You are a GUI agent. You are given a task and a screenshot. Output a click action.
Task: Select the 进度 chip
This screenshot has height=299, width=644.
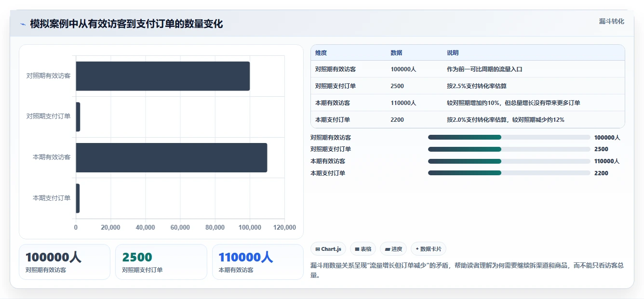[393, 249]
